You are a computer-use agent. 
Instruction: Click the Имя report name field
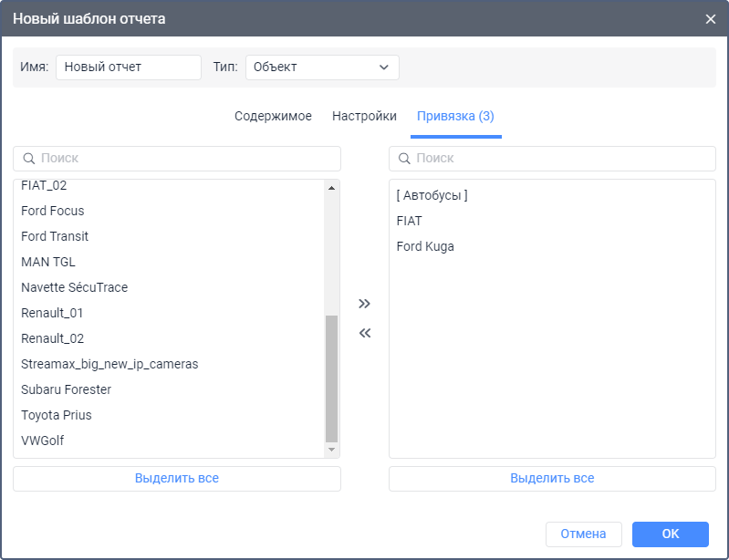point(128,67)
